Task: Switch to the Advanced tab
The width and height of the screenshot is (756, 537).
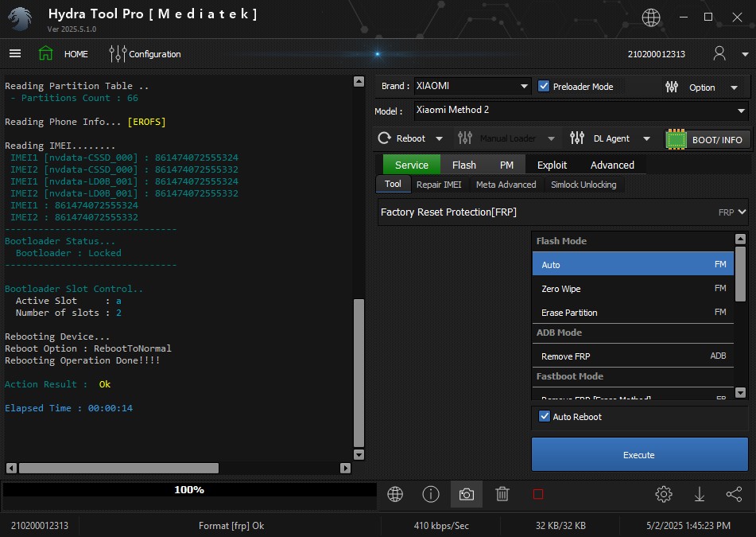Action: 612,165
